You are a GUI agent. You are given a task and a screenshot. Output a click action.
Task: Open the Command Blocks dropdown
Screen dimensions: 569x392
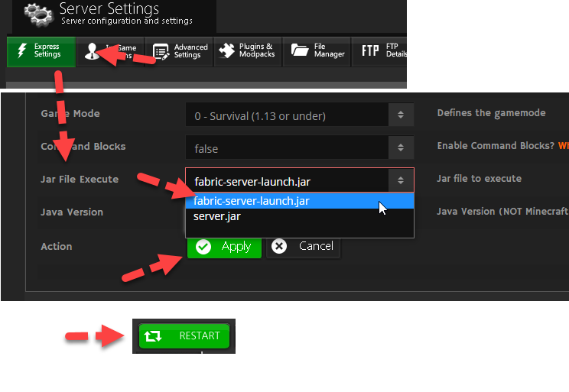pyautogui.click(x=300, y=147)
